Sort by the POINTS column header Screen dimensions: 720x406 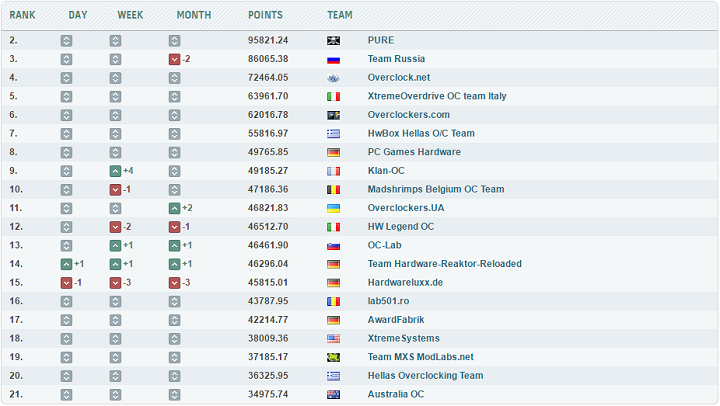click(x=265, y=15)
